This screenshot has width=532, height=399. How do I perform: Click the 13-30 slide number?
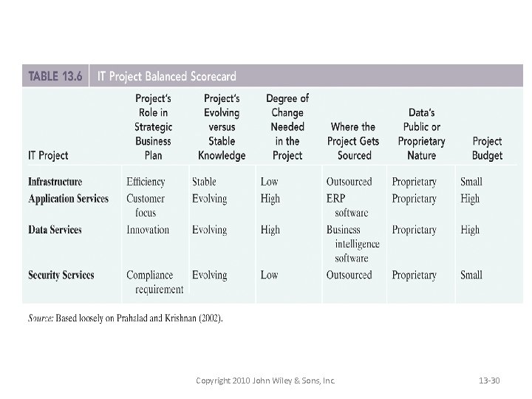pos(489,381)
